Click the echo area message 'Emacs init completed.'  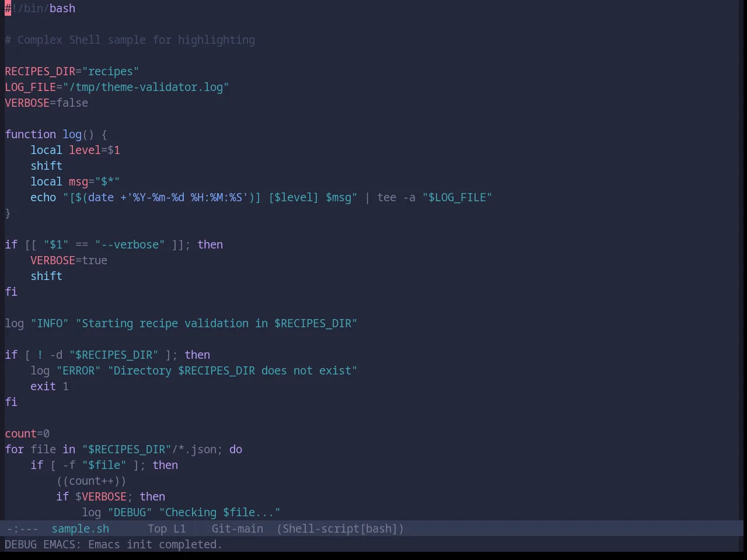pyautogui.click(x=155, y=544)
